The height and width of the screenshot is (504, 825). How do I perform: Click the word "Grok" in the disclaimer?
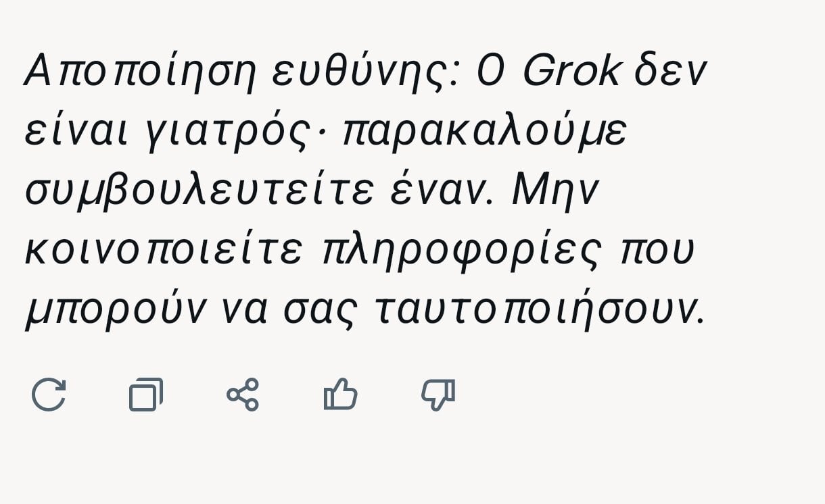[x=571, y=72]
